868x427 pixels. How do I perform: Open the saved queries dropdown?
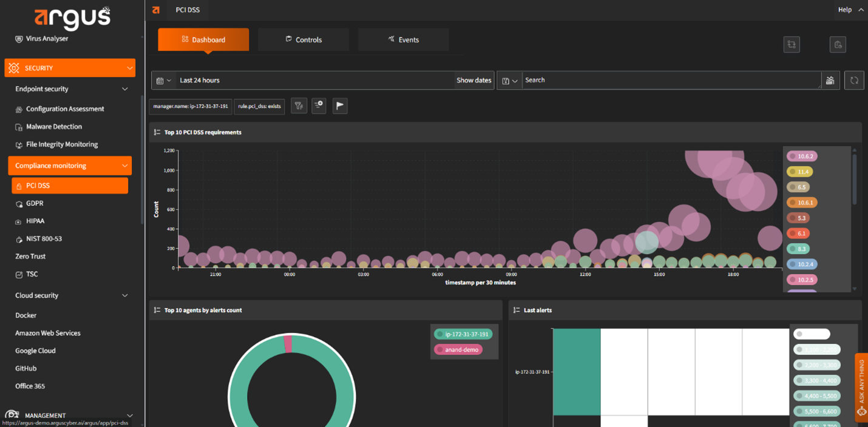pos(509,81)
